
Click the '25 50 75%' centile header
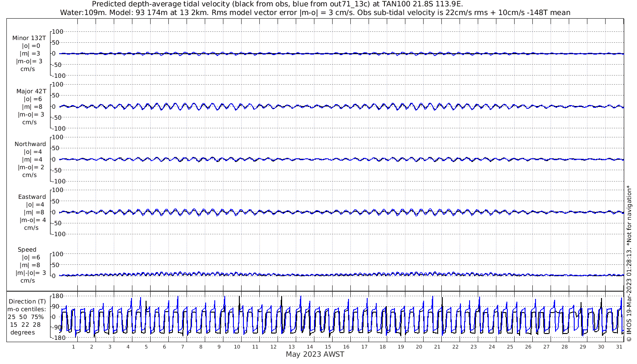click(26, 317)
